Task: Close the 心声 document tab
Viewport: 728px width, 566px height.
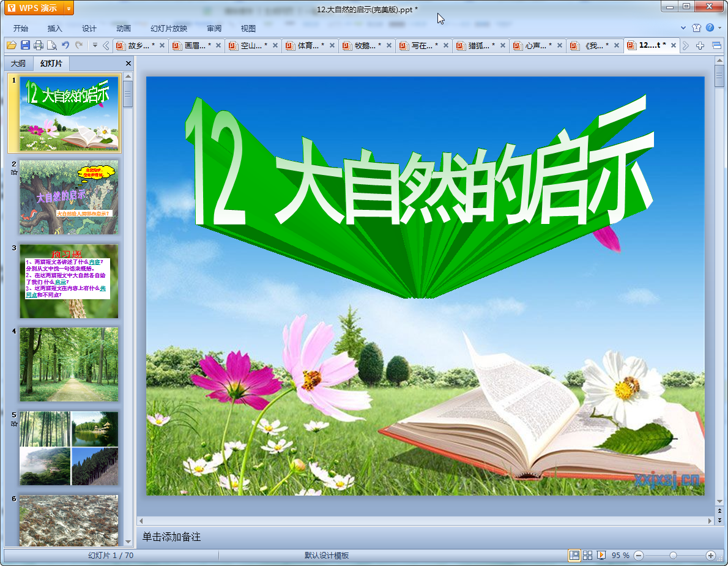Action: (560, 45)
